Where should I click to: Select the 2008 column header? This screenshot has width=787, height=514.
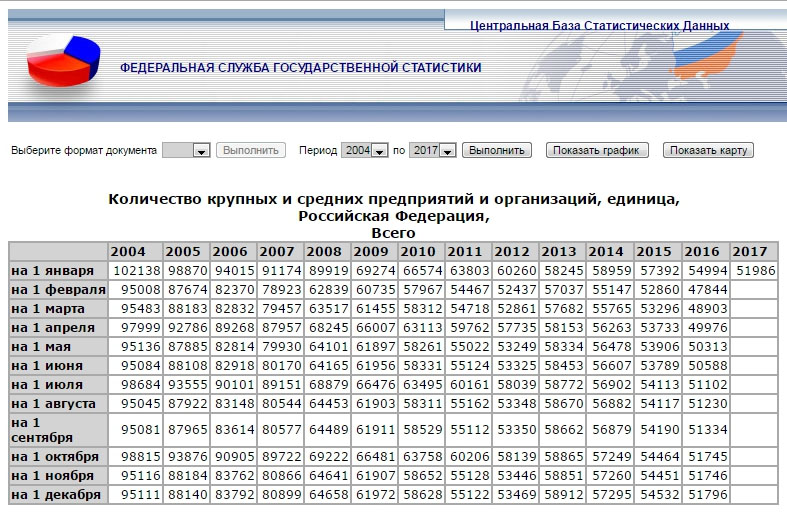pyautogui.click(x=327, y=251)
